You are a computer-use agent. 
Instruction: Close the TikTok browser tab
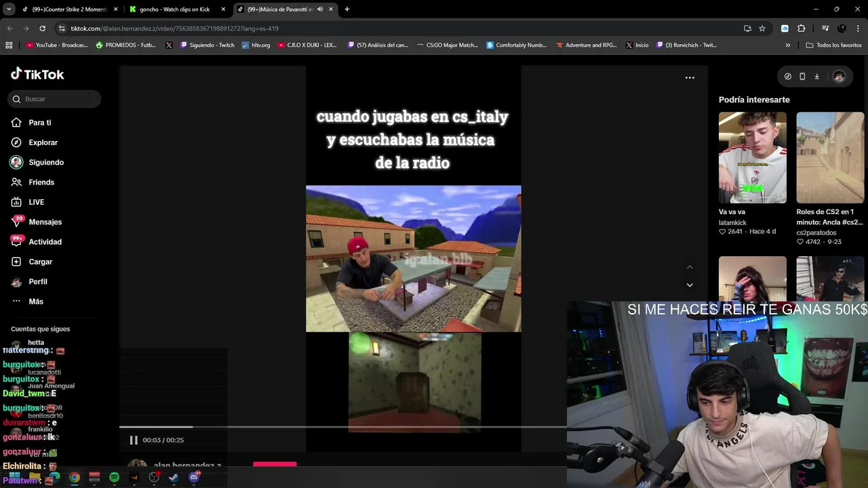tap(331, 9)
